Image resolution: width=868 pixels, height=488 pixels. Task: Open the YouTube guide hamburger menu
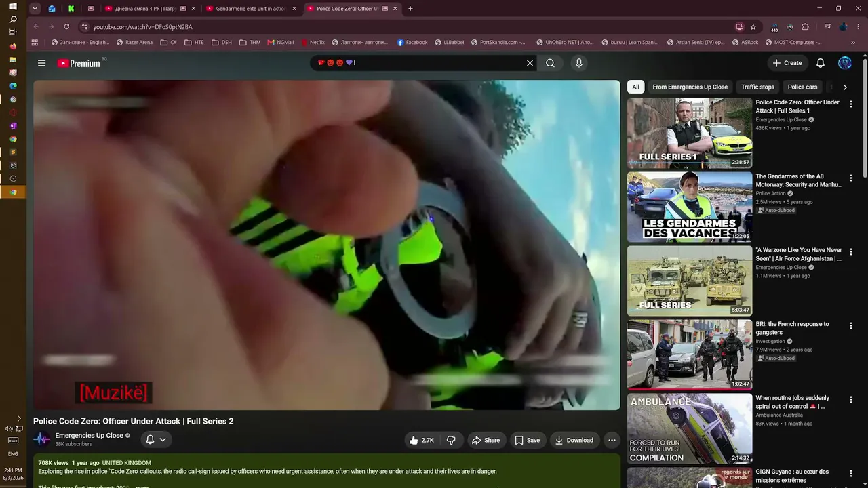click(41, 63)
